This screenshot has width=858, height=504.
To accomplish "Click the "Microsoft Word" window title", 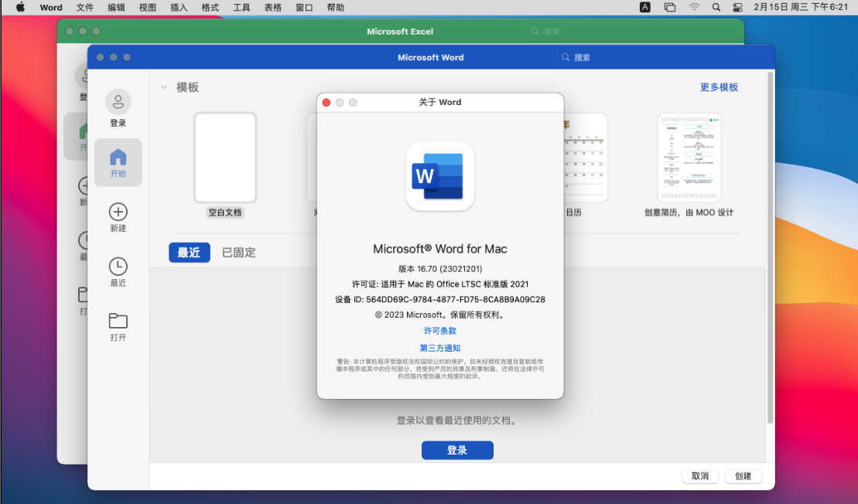I will click(431, 57).
